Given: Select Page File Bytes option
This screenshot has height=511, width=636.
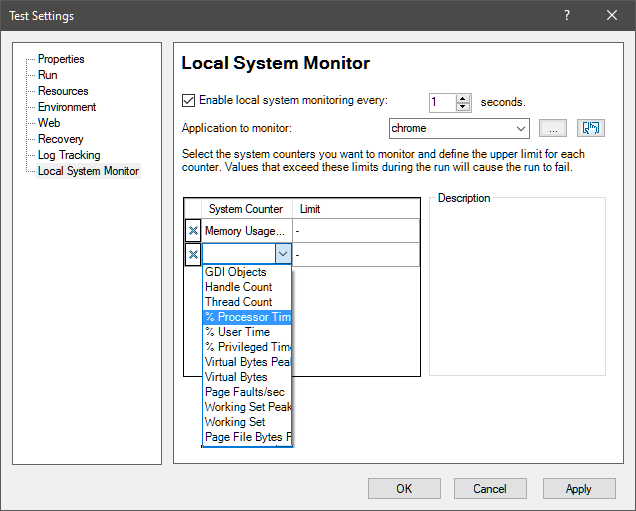Looking at the screenshot, I should coord(247,437).
